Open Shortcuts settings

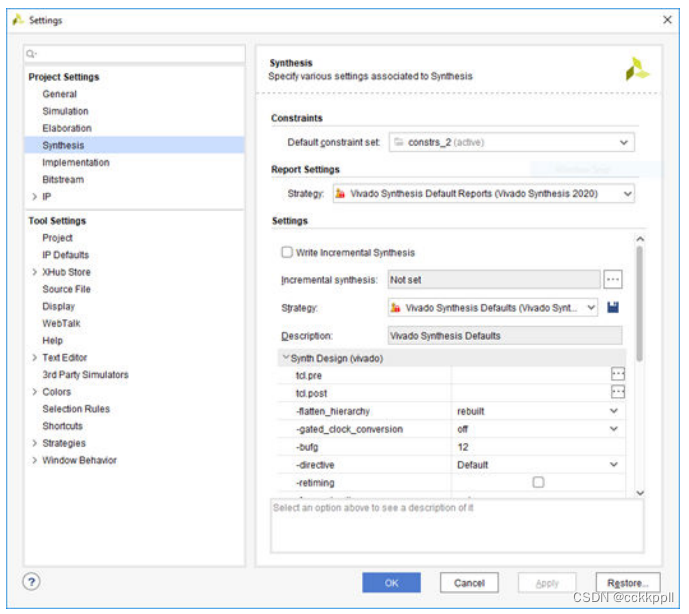click(62, 426)
